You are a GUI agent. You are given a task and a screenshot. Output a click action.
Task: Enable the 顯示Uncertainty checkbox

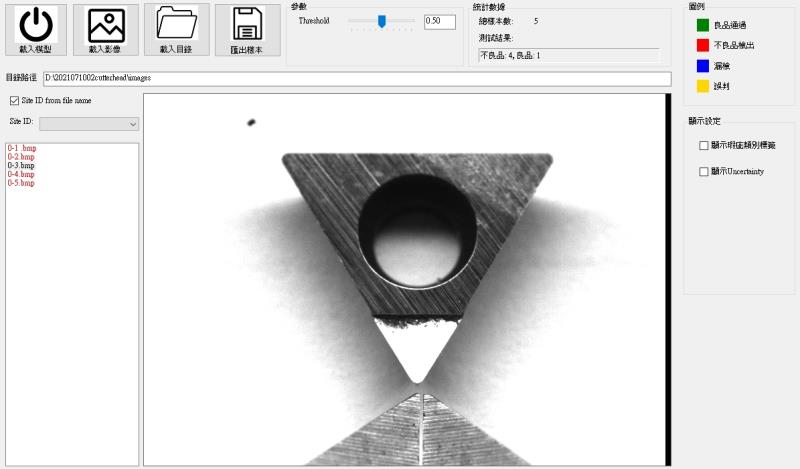pyautogui.click(x=704, y=172)
